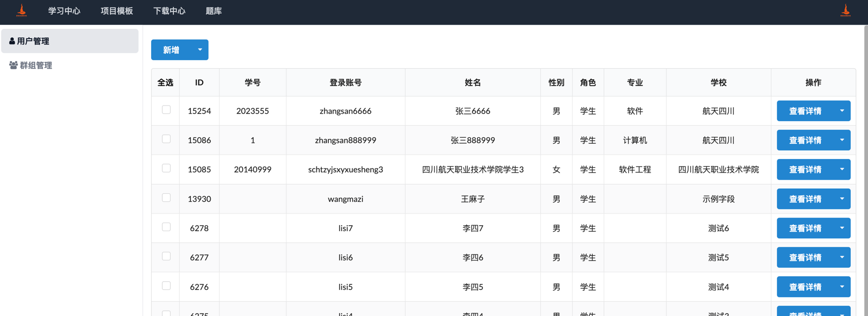Viewport: 868px width, 316px height.
Task: Click the vertical scrollbar on the right edge
Action: (x=865, y=151)
